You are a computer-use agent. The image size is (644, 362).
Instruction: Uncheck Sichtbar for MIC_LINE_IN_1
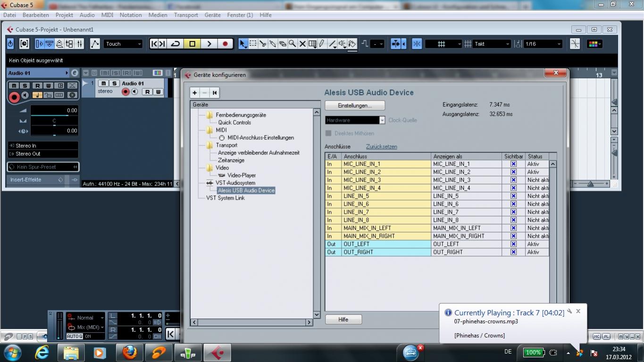tap(513, 164)
